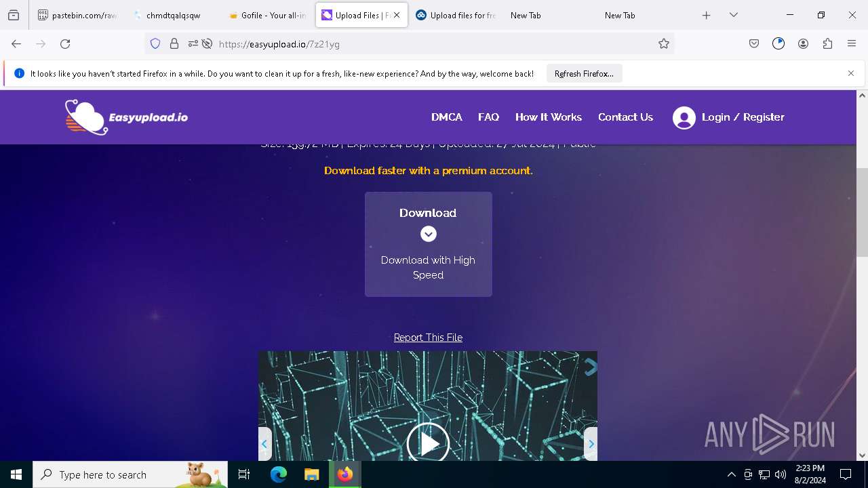Open File Explorer from taskbar
This screenshot has height=488, width=868.
[312, 474]
